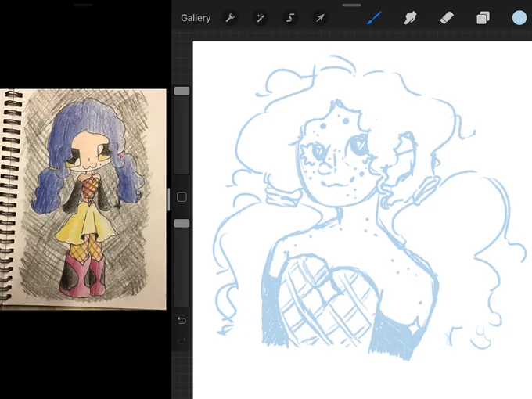Screen dimensions: 532x399
Task: Redo the undone stroke
Action: point(182,340)
